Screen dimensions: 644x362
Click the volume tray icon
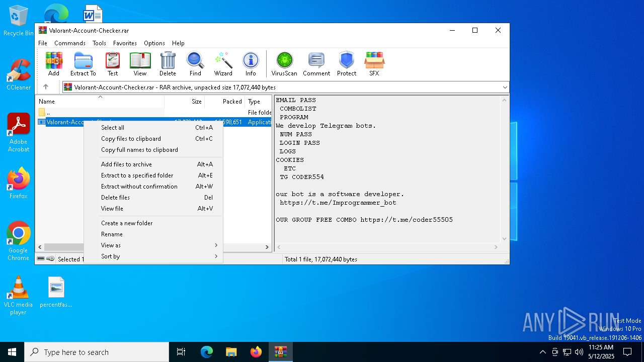point(579,352)
